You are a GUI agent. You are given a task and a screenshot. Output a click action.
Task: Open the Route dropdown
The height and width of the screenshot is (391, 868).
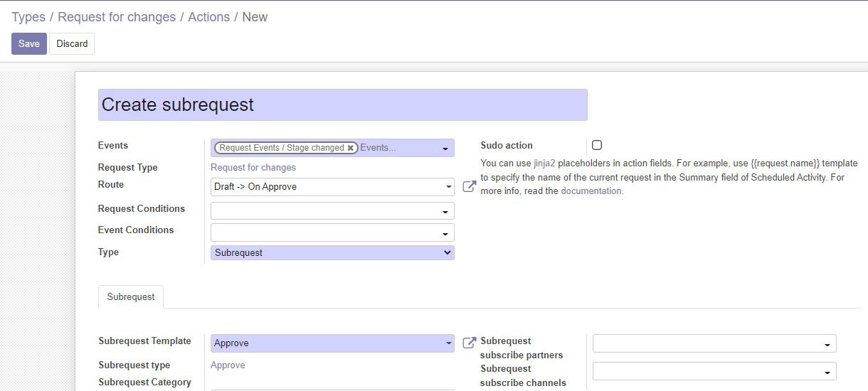pos(332,187)
